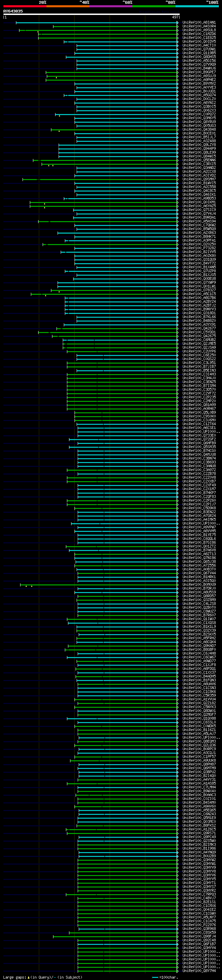Select the UniRef100_Q7U9W1 label
Screen dimensions: 222x980
[199, 49]
